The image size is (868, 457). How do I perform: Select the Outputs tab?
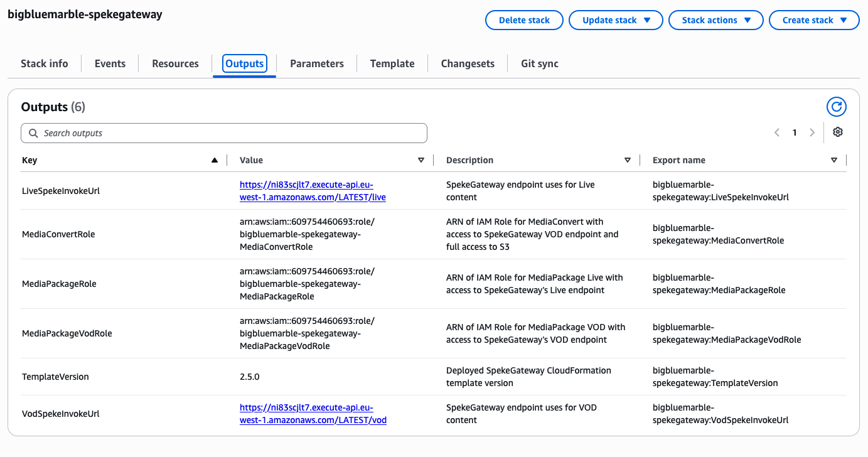coord(245,63)
